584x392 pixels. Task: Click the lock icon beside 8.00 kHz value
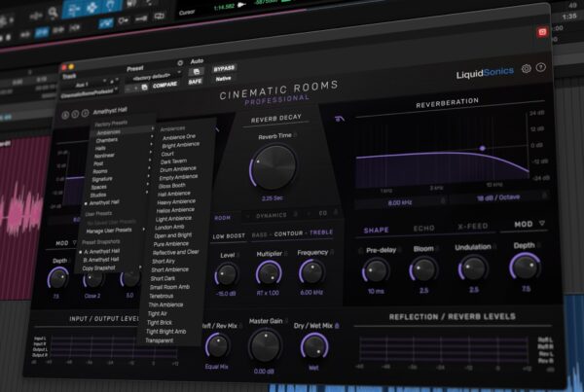(x=443, y=200)
